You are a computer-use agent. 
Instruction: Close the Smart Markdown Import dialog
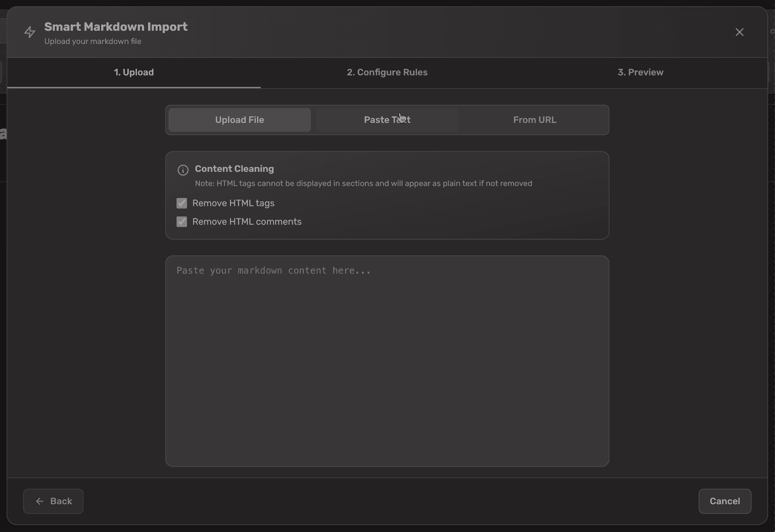coord(740,32)
